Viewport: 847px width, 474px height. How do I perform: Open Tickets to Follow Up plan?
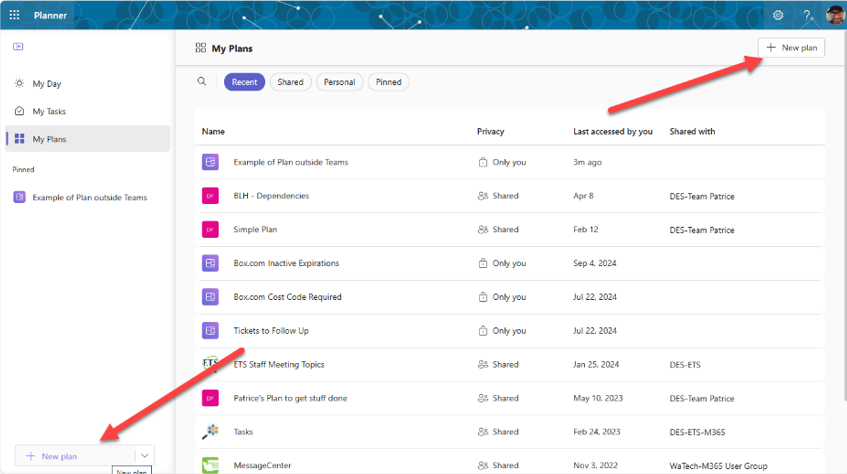271,331
